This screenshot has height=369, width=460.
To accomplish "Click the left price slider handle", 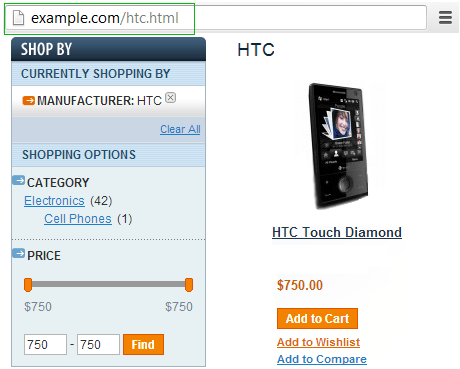I will point(28,285).
